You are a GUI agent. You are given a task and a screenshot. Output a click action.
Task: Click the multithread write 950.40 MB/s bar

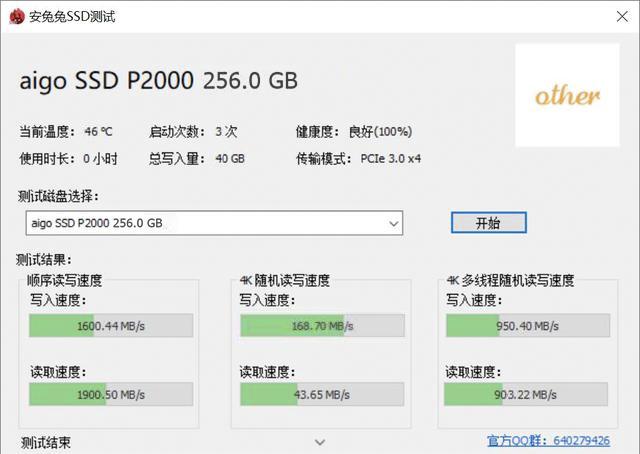pyautogui.click(x=528, y=325)
